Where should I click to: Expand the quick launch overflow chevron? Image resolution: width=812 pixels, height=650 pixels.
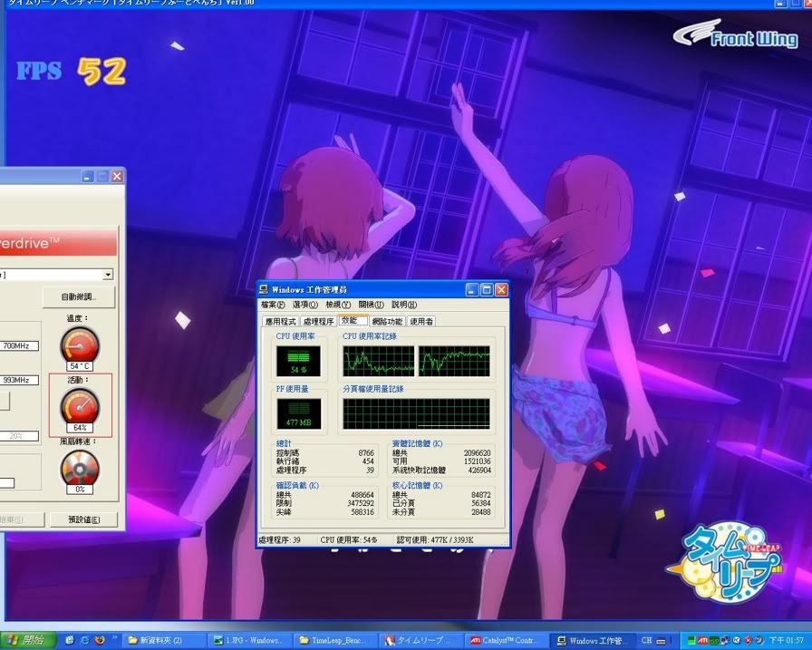[114, 637]
